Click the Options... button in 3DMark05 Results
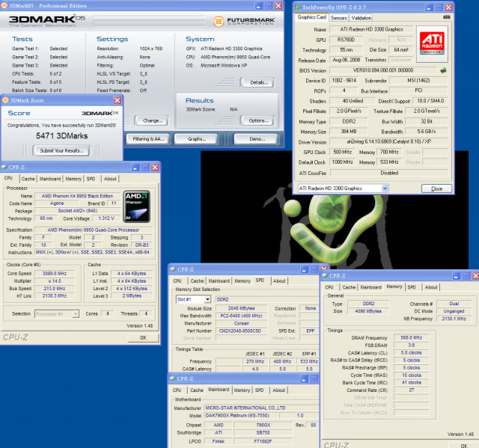 coord(258,121)
